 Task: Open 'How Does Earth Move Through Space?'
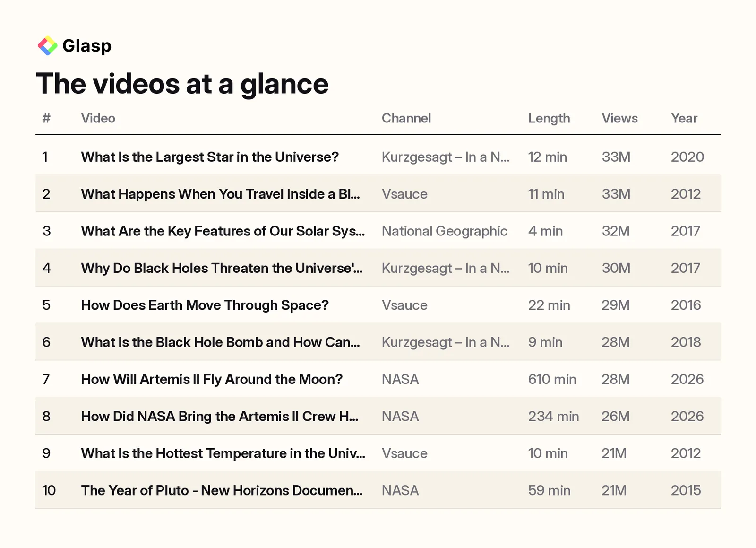pos(205,305)
